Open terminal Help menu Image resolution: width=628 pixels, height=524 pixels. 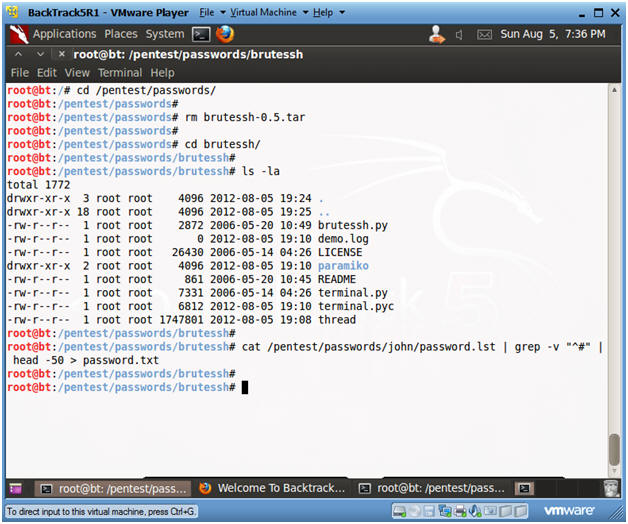pos(162,73)
